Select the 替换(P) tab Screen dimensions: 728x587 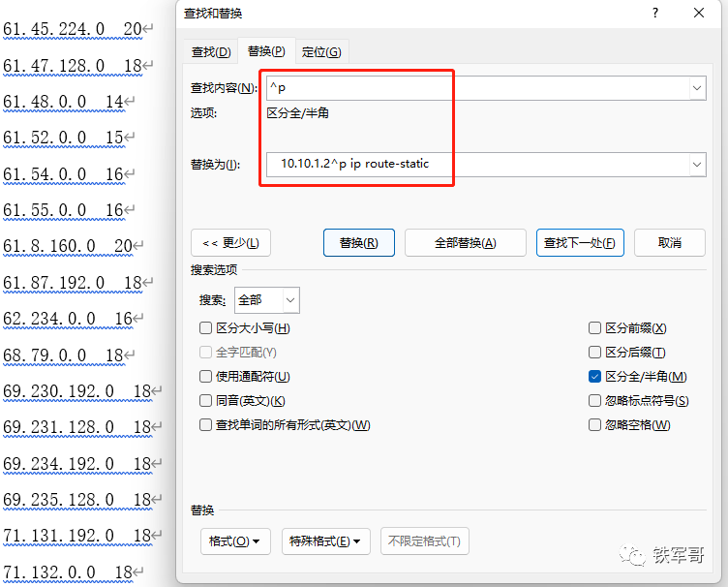[x=266, y=51]
